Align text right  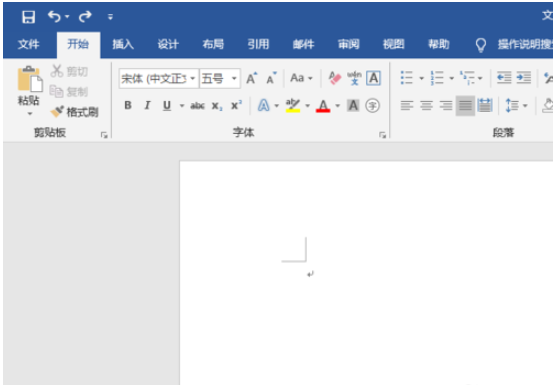coord(446,106)
